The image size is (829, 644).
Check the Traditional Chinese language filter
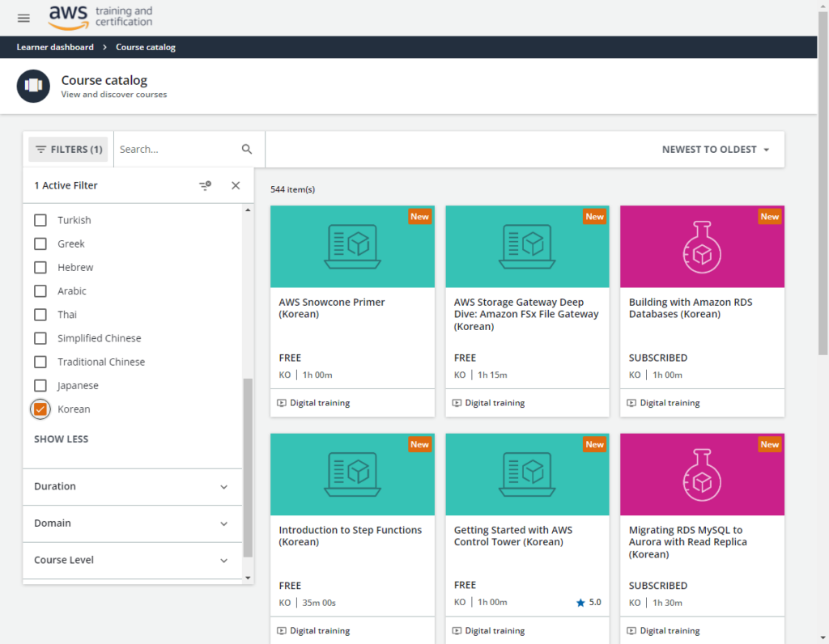pos(40,362)
